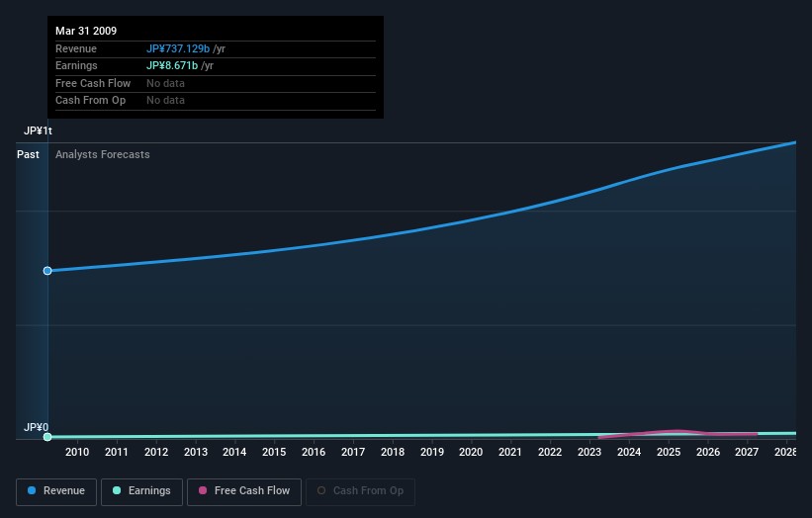Click the 2015 year axis label
The width and height of the screenshot is (812, 518).
[274, 452]
